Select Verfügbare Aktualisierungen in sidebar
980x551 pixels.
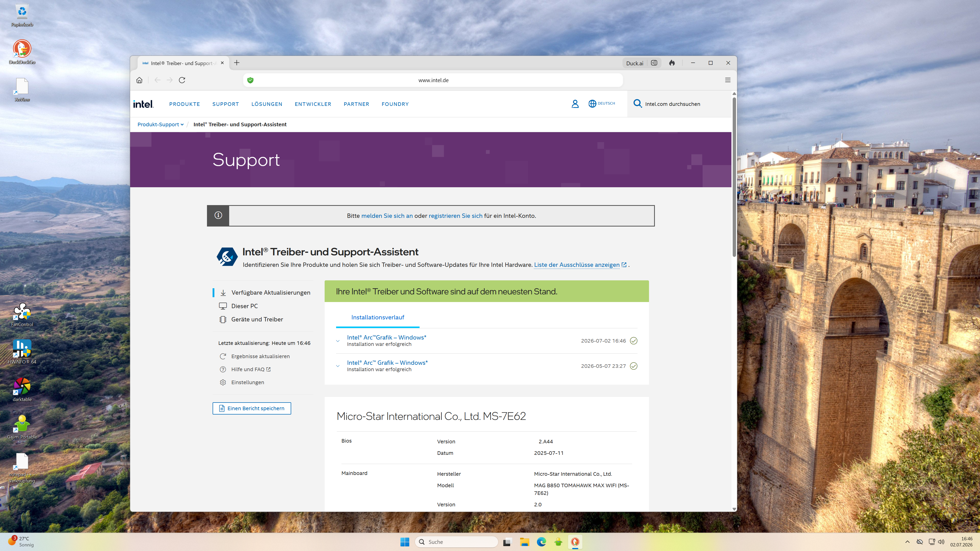(x=265, y=293)
